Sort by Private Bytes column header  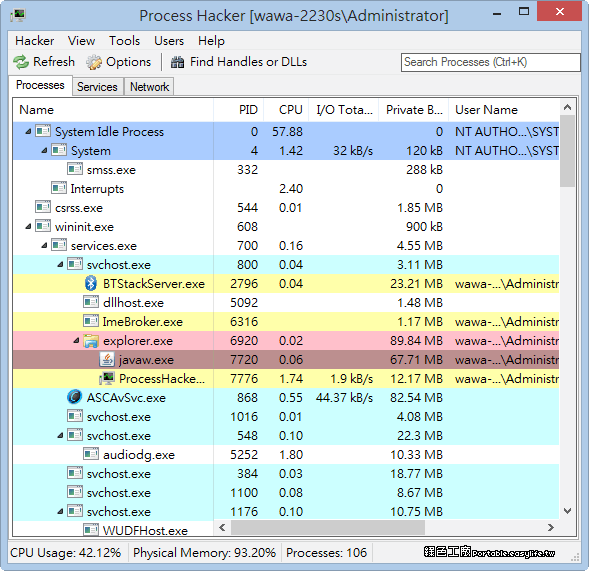pyautogui.click(x=414, y=110)
